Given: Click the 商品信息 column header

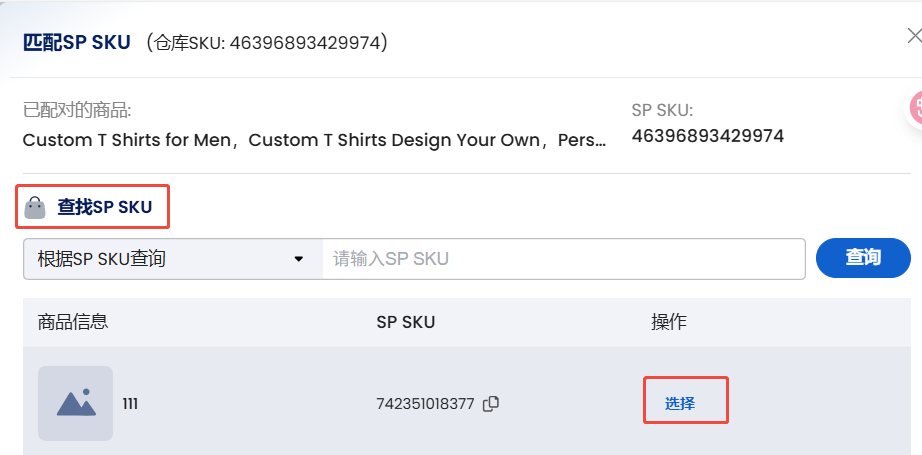Looking at the screenshot, I should [73, 322].
